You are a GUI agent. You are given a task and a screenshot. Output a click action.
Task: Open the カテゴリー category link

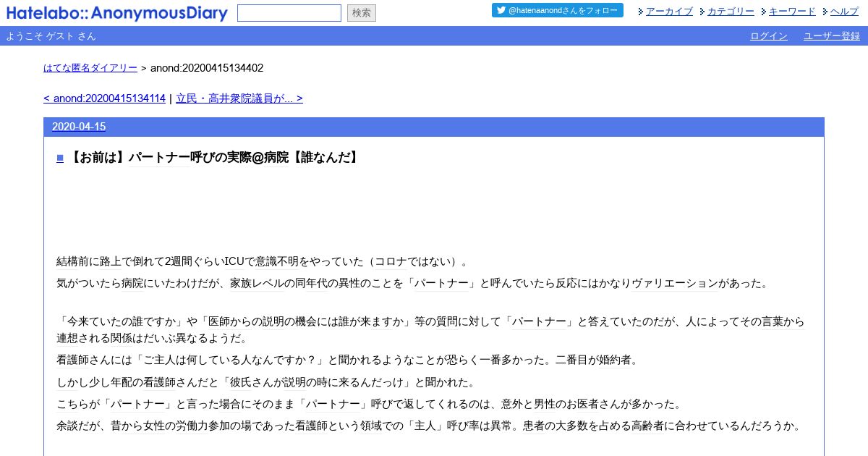click(x=731, y=12)
